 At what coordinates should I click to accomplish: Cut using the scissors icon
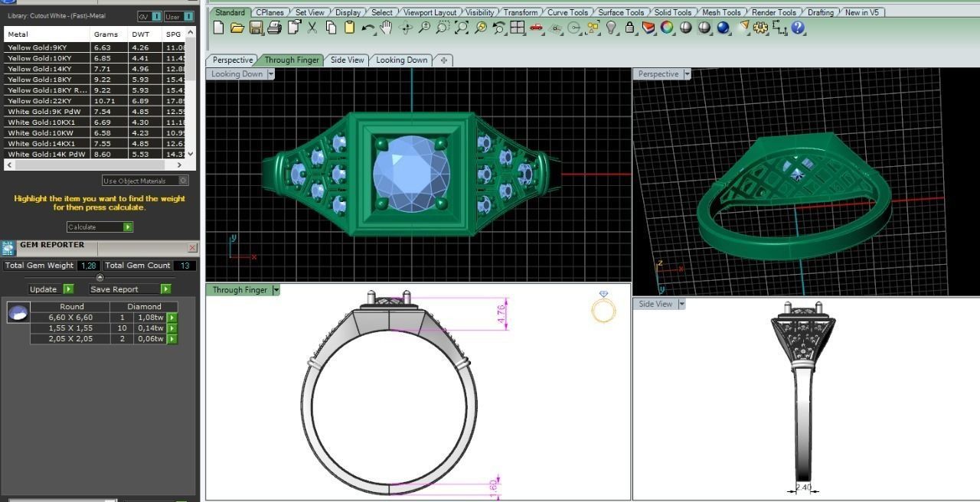[312, 28]
